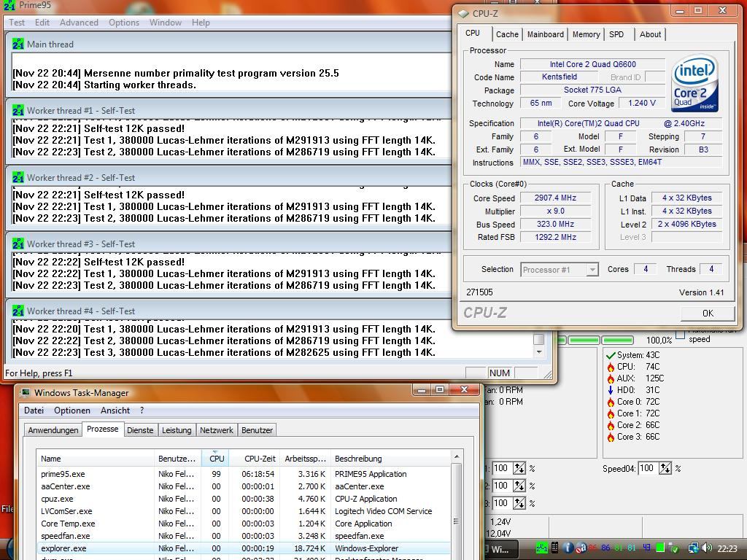The width and height of the screenshot is (747, 560).
Task: Click the network connection tray icon
Action: [x=694, y=548]
